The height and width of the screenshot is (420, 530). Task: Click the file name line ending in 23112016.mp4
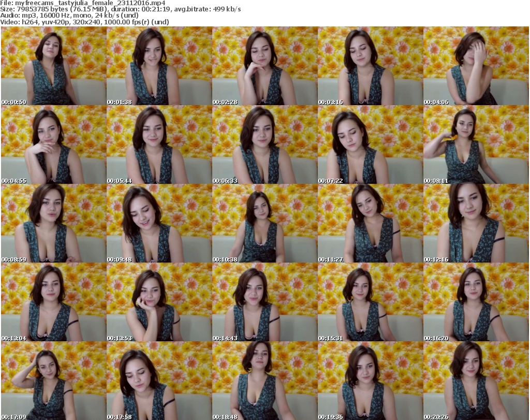(83, 3)
